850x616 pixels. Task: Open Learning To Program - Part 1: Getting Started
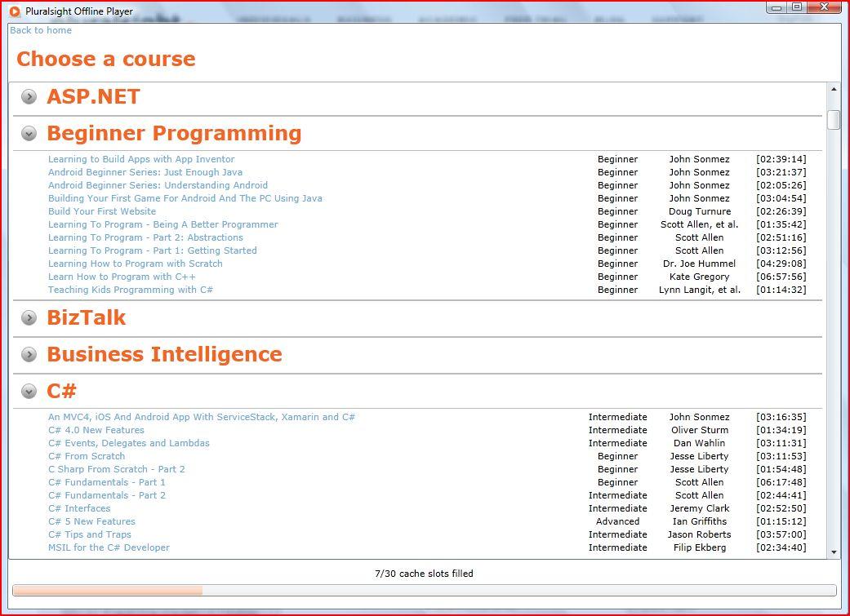pos(153,250)
